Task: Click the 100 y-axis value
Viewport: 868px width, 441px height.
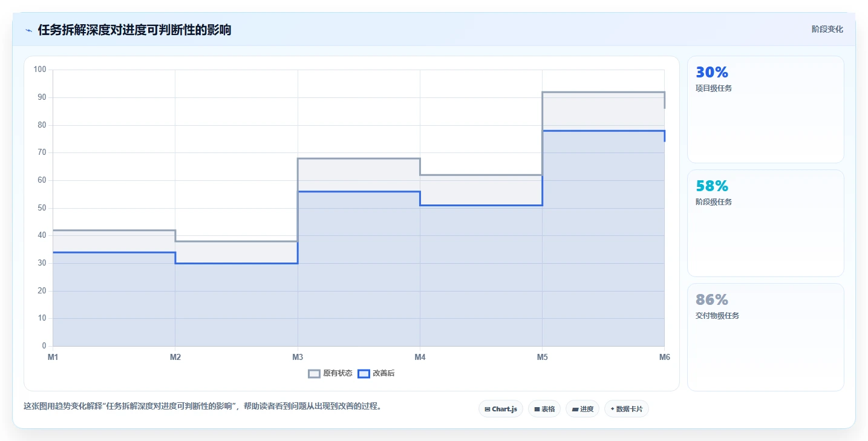Action: click(40, 70)
